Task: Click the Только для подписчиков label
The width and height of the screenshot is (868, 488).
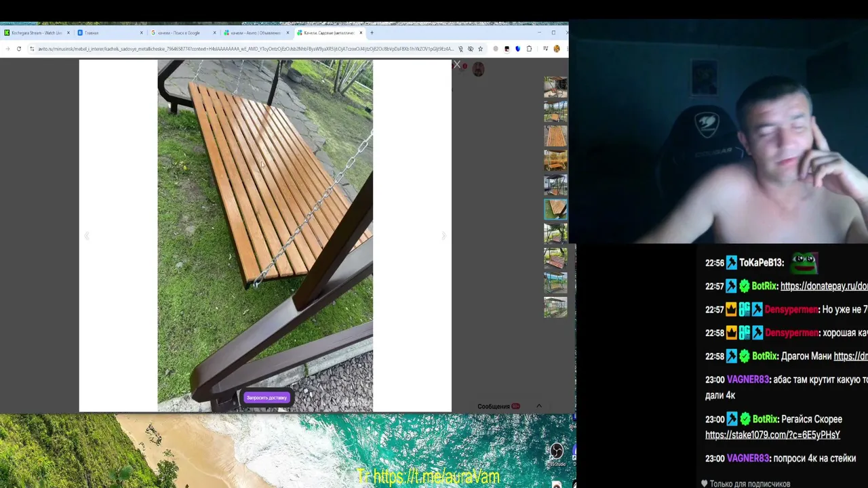Action: coord(750,484)
